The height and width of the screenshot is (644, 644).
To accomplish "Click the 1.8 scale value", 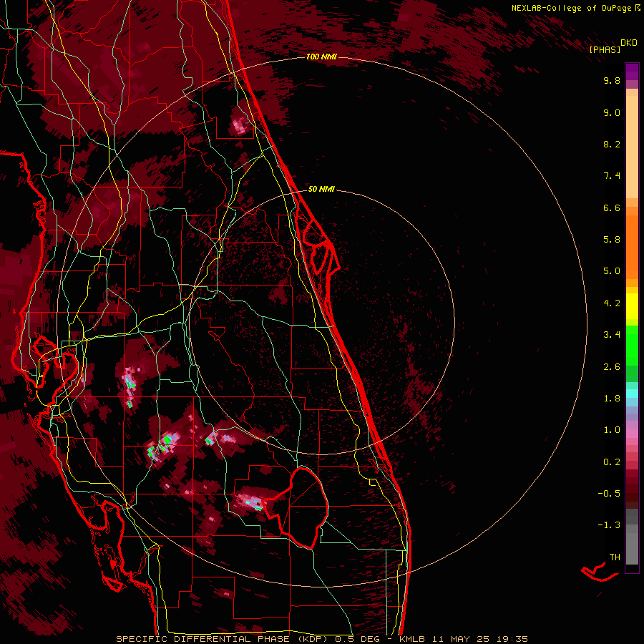I will point(612,399).
